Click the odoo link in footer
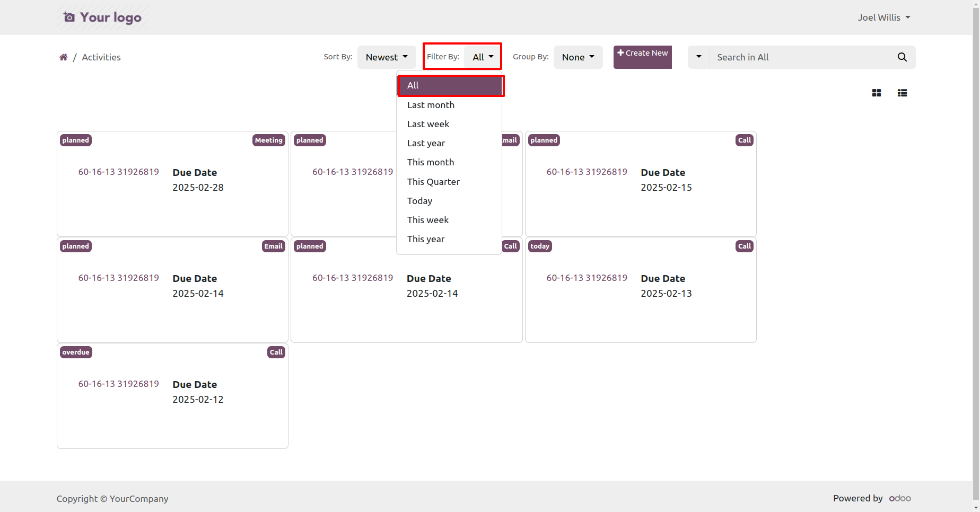The width and height of the screenshot is (980, 512). [x=900, y=498]
